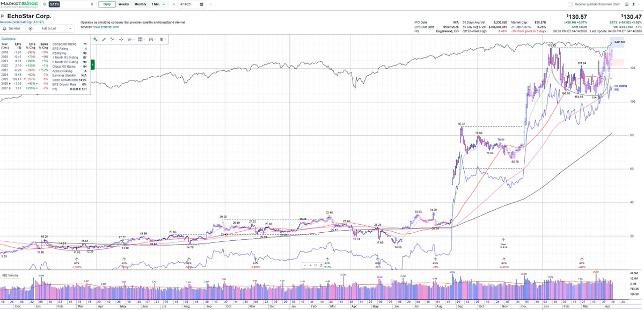Click EPS Due Date 05/07/2026
This screenshot has height=310, width=644.
click(451, 27)
